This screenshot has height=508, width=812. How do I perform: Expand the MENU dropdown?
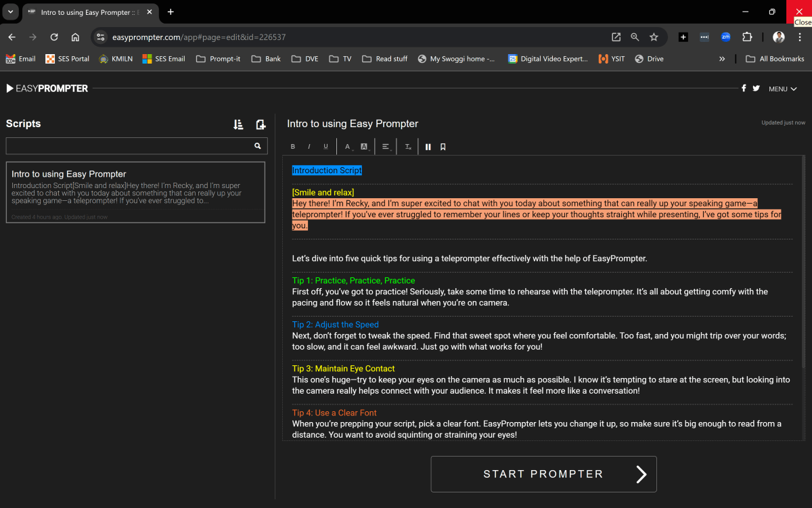point(783,89)
